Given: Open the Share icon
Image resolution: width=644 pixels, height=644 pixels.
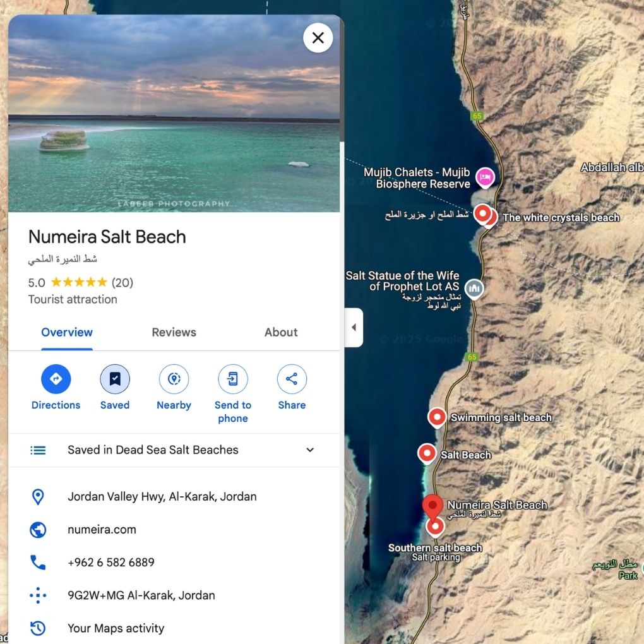Looking at the screenshot, I should click(x=292, y=379).
